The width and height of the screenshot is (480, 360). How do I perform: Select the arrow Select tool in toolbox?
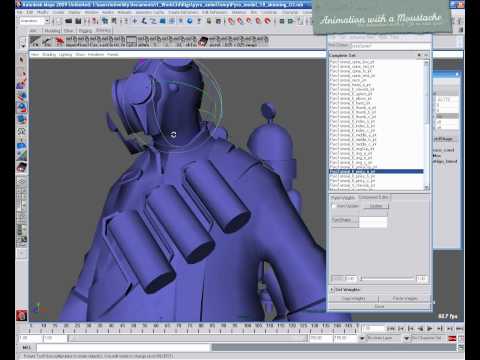point(22,60)
